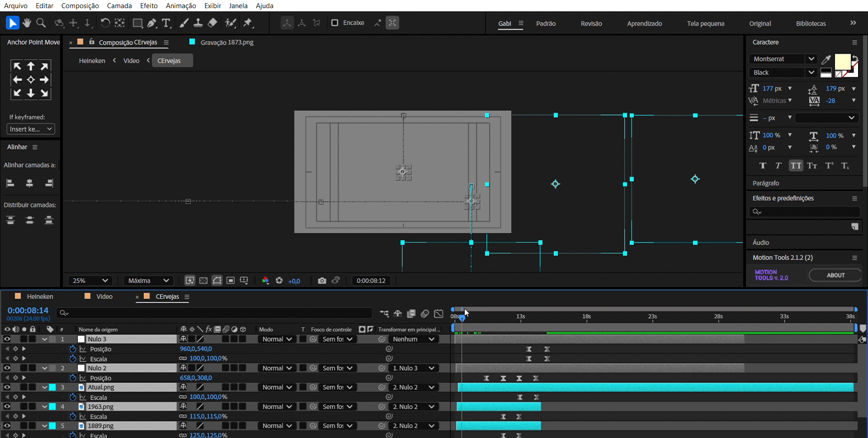Click the ABOUT button in Motion Tools

835,275
